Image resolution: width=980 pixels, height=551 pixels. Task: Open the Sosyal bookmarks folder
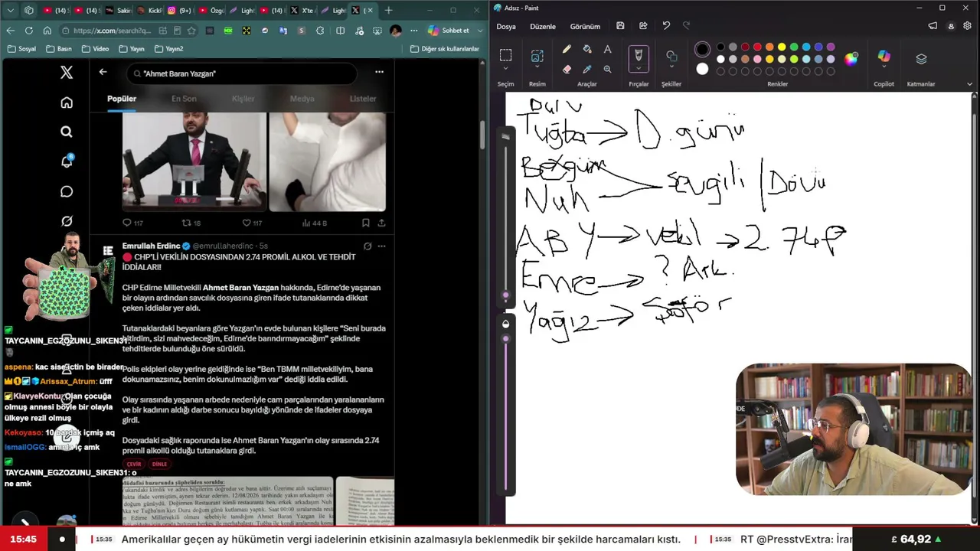point(21,49)
